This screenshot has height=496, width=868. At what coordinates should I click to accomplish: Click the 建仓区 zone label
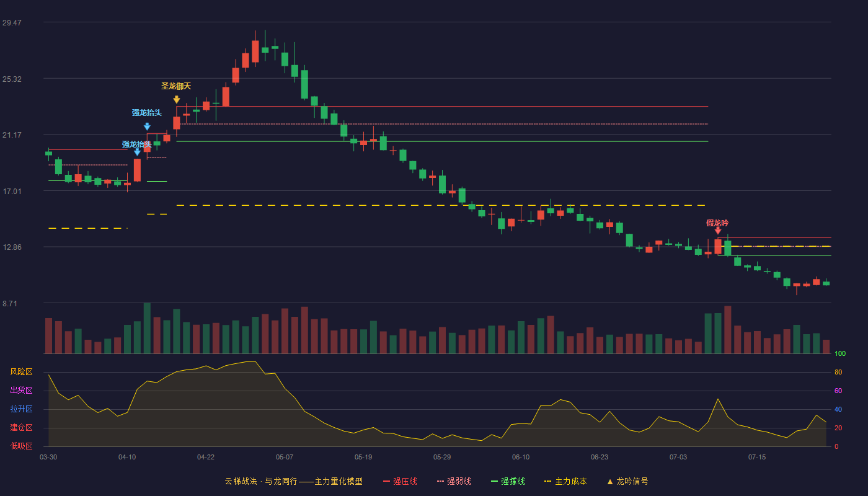(21, 428)
